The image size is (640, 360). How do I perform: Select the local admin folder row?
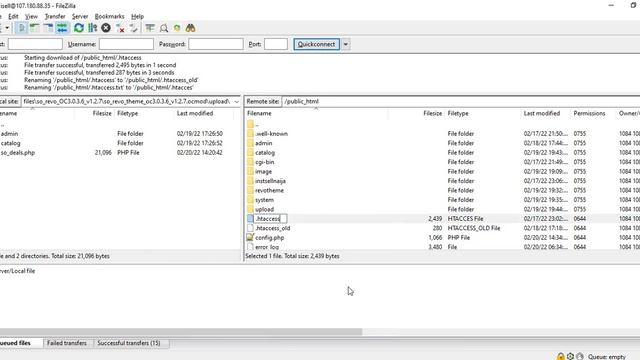click(119, 133)
